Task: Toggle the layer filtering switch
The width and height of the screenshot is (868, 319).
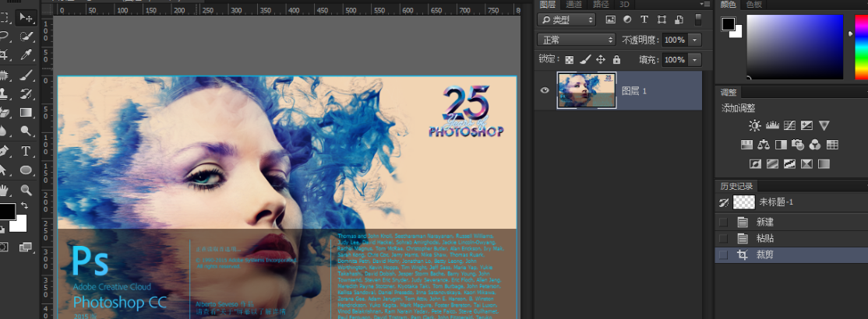Action: tap(698, 19)
